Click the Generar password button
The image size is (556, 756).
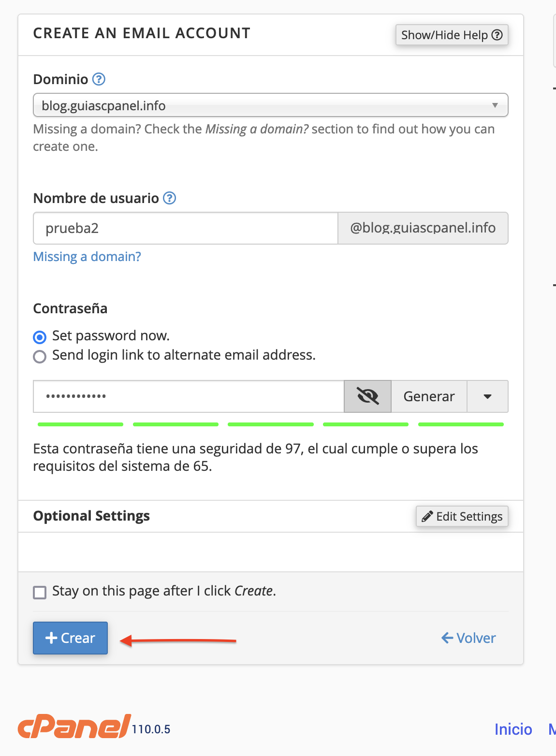pos(429,396)
